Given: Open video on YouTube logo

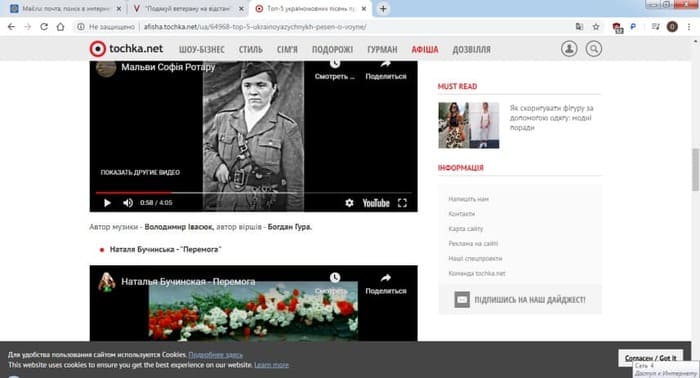Looking at the screenshot, I should point(376,203).
